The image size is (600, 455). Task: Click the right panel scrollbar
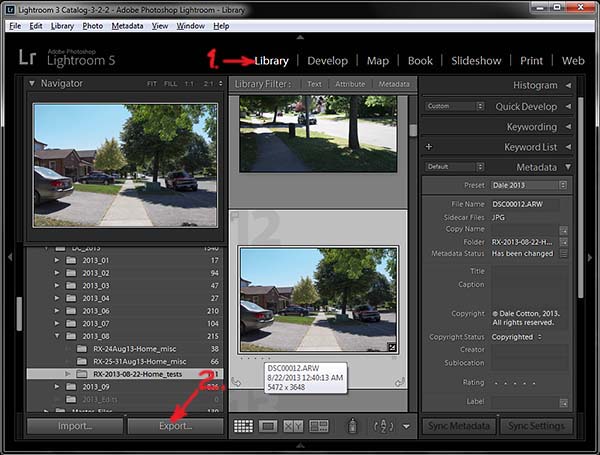[580, 197]
